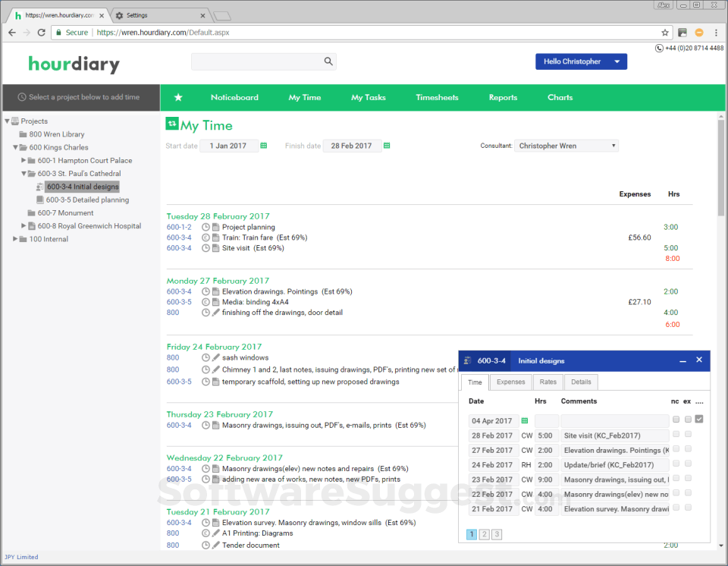This screenshot has height=566, width=728.
Task: Click the JPY Limited footer link
Action: pyautogui.click(x=21, y=557)
